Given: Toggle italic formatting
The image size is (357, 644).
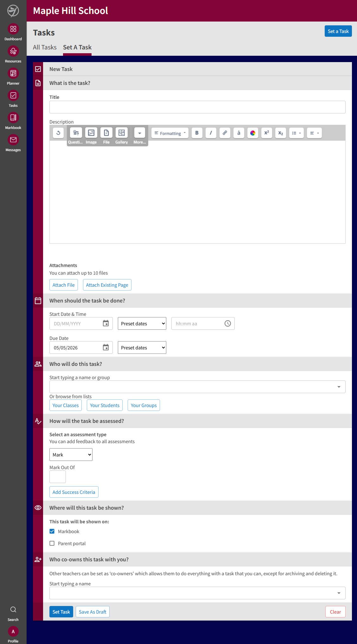Looking at the screenshot, I should [211, 133].
